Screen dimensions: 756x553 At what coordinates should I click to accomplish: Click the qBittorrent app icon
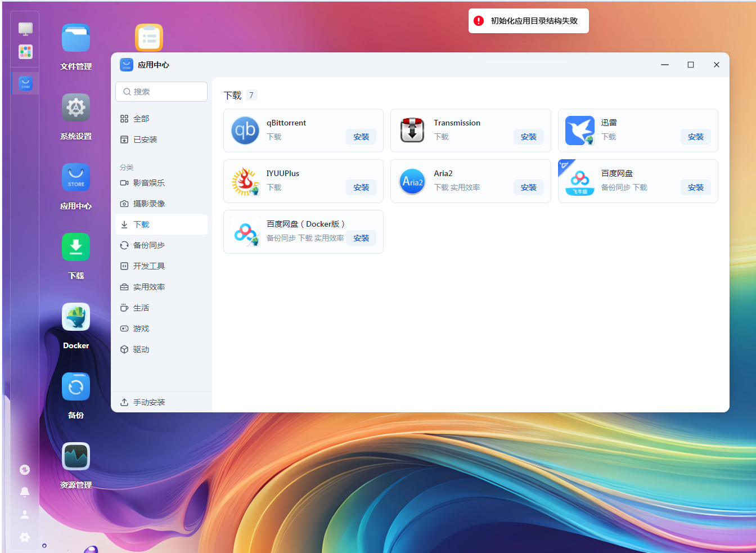245,131
